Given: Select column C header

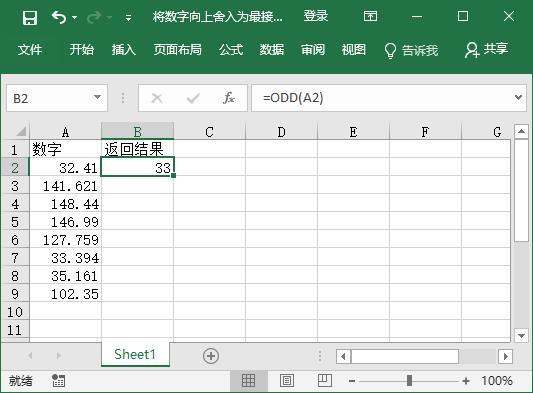Looking at the screenshot, I should point(209,132).
